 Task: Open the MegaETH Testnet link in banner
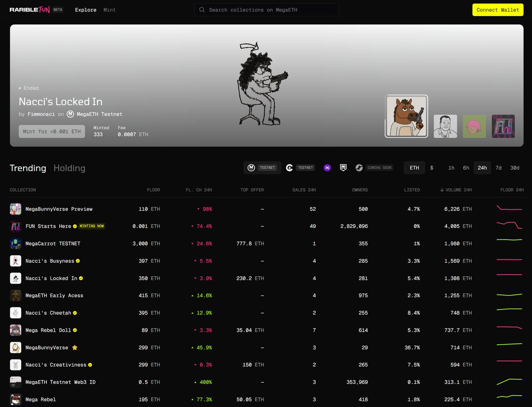click(99, 114)
